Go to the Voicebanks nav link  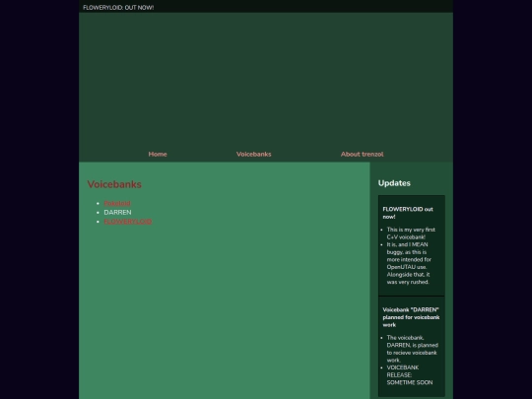pos(254,154)
